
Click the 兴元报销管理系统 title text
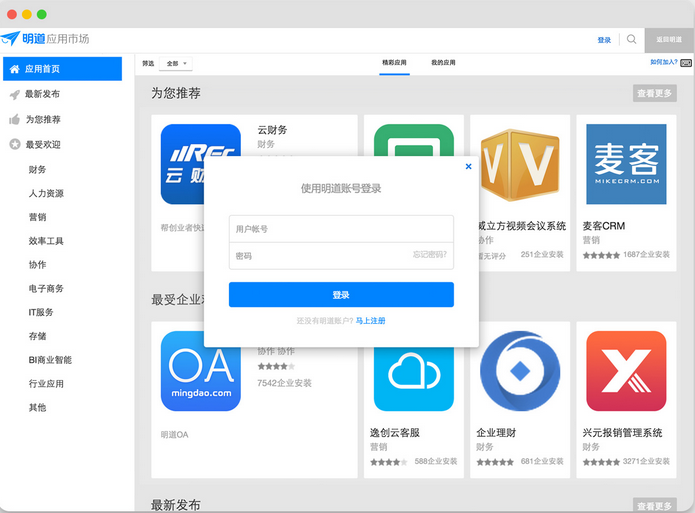pos(622,433)
